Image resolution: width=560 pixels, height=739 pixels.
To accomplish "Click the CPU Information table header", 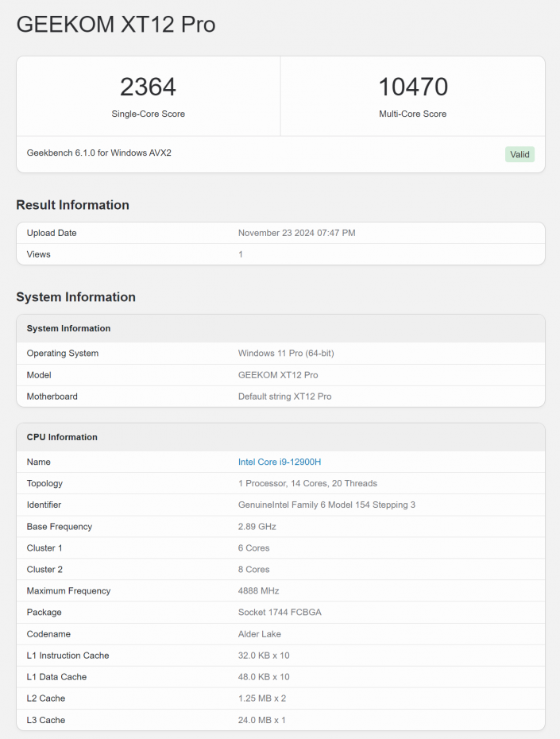I will (62, 437).
